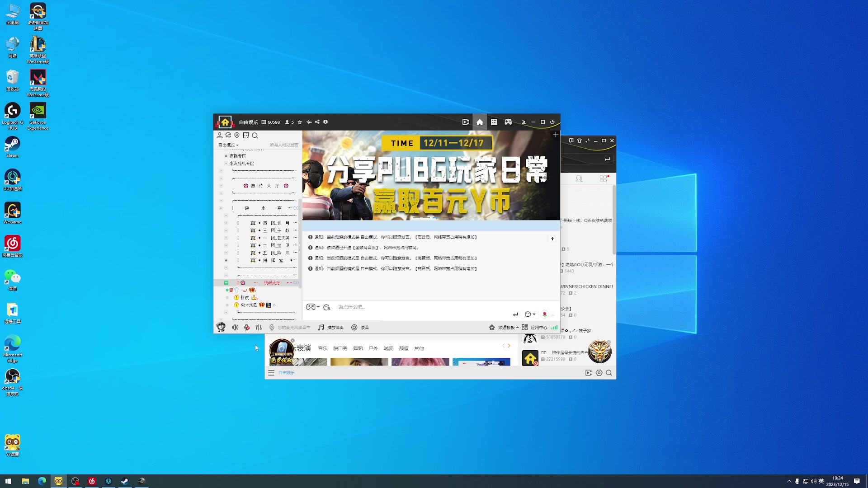The width and height of the screenshot is (868, 488).
Task: Open the gamepad icon in channel header
Action: click(x=508, y=122)
